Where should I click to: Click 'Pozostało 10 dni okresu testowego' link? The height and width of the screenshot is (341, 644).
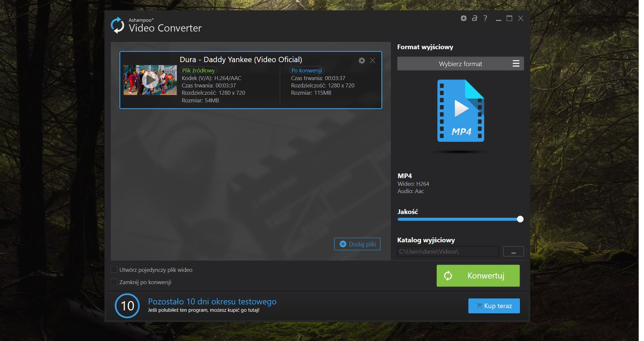[x=212, y=301]
